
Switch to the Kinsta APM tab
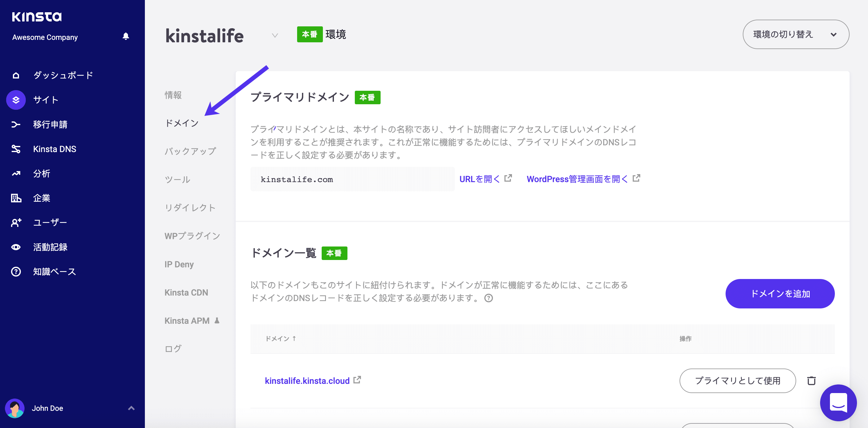[187, 321]
